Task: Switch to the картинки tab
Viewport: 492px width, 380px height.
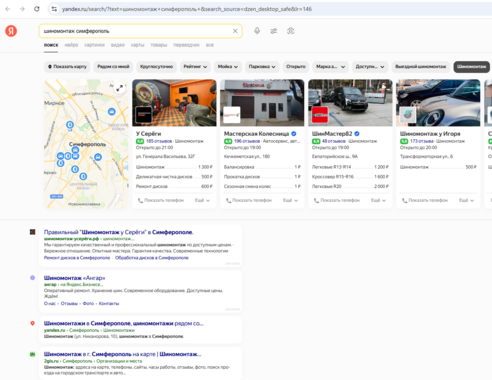Action: pyautogui.click(x=94, y=45)
